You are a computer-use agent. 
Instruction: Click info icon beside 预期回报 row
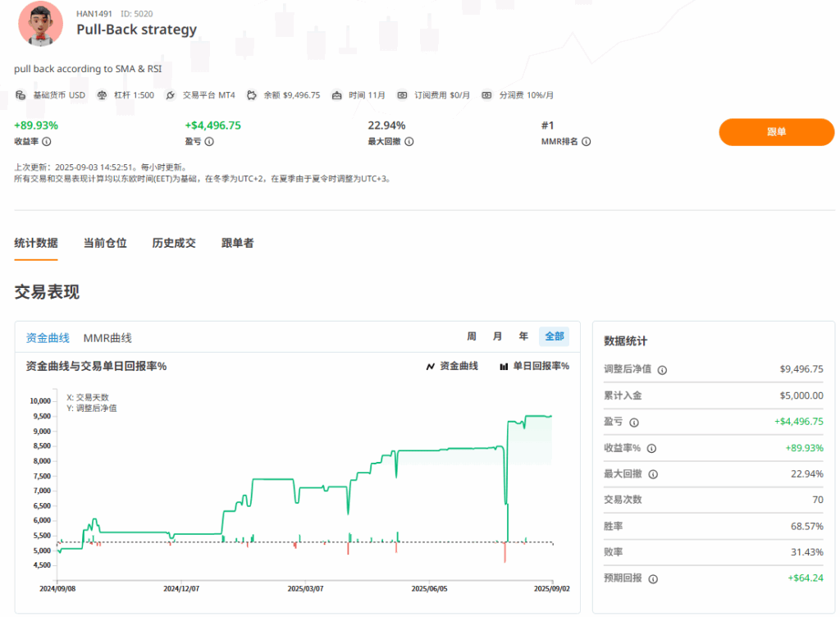652,578
